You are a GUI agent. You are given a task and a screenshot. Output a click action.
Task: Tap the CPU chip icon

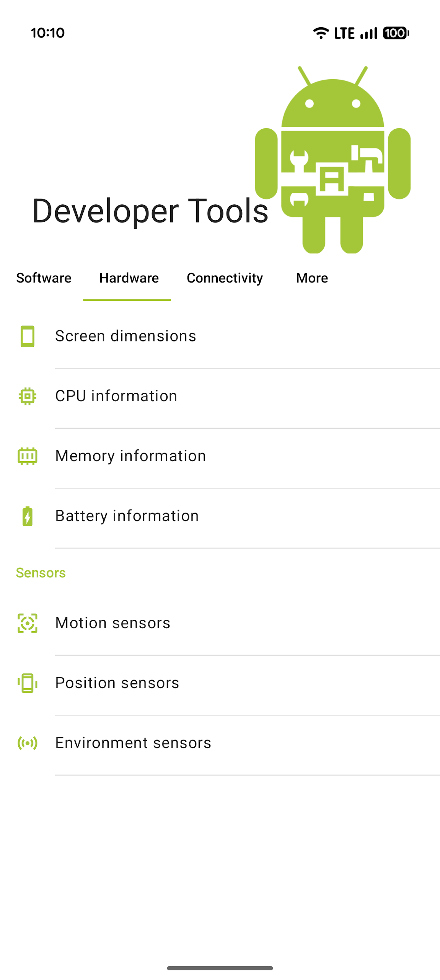(x=27, y=396)
